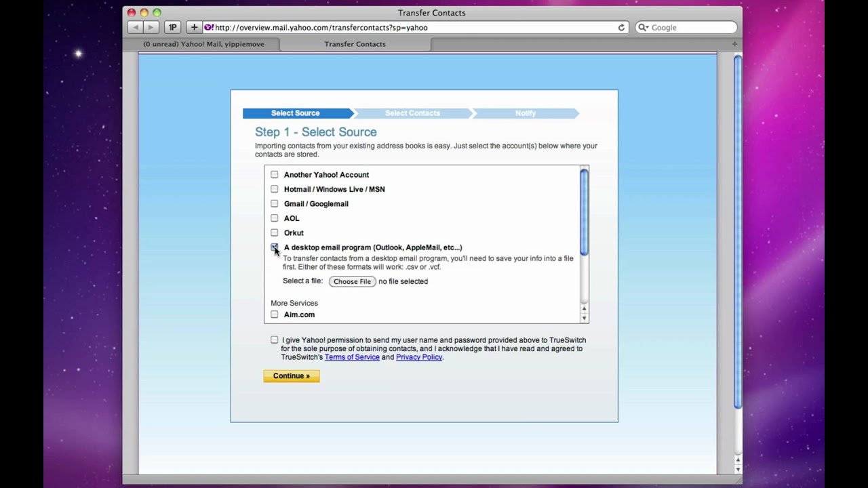Accept the TrueSwitch permission checkbox

click(x=275, y=340)
